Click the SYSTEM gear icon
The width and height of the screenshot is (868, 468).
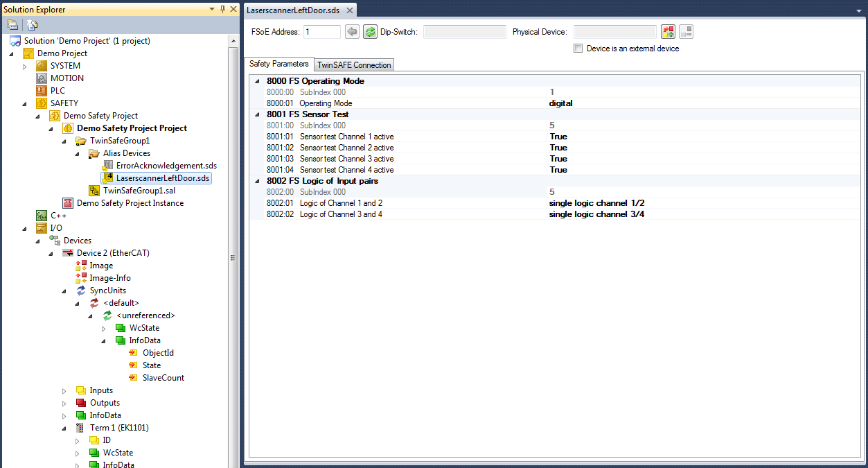point(42,66)
